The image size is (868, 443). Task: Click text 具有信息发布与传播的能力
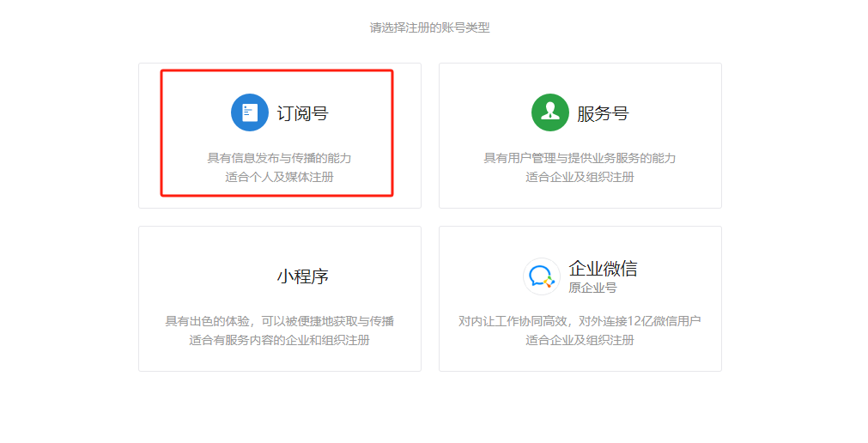pos(280,158)
